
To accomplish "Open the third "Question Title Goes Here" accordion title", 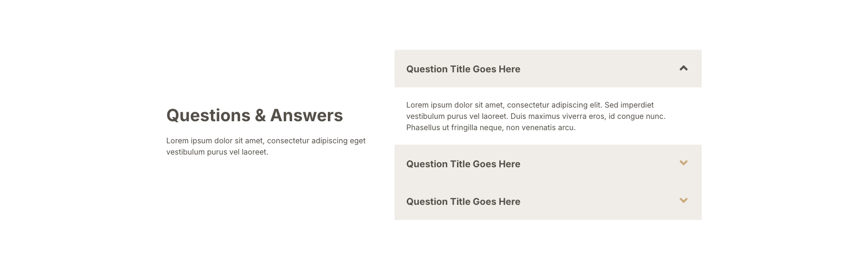I will point(463,202).
